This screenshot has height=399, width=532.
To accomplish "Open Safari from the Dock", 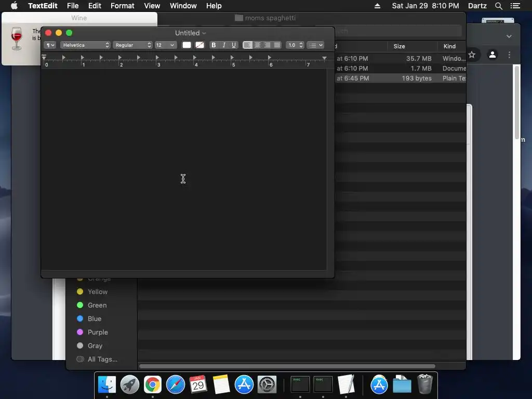I will tap(176, 385).
